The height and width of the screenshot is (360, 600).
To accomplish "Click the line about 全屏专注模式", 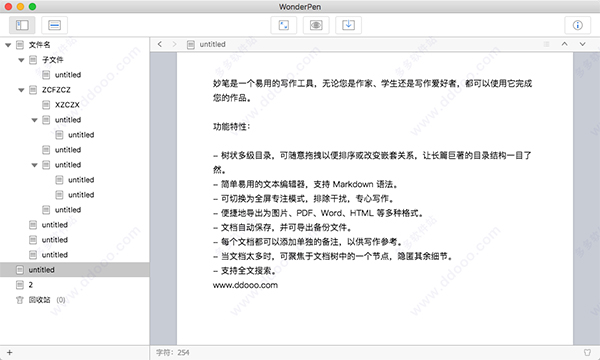I will click(x=303, y=199).
